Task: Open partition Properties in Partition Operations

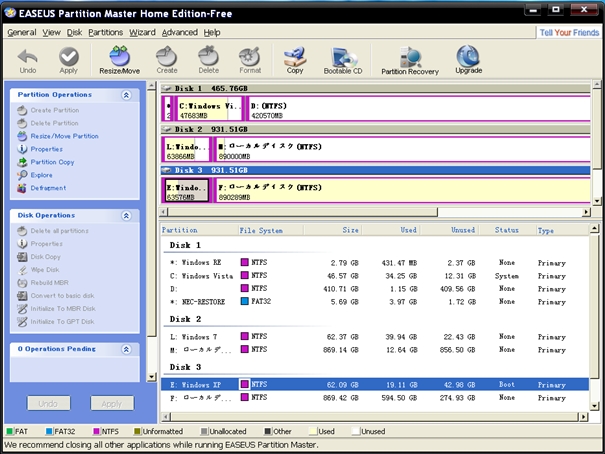Action: (x=46, y=149)
